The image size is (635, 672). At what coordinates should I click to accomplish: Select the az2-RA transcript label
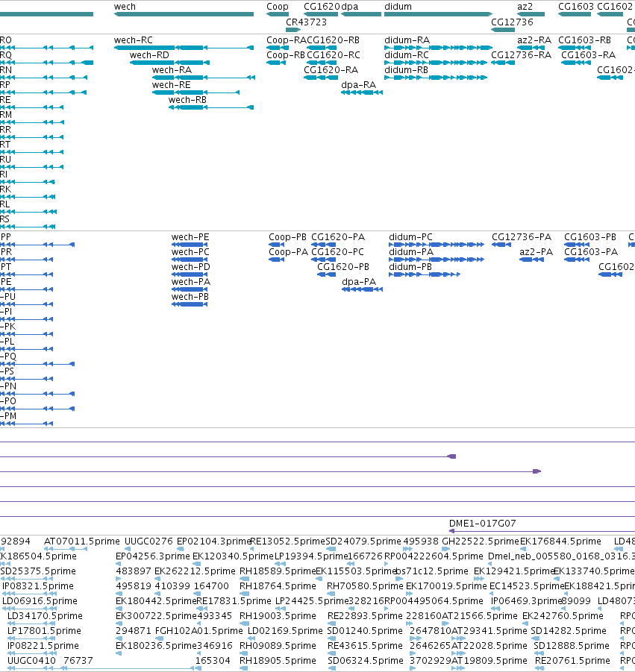coord(534,40)
